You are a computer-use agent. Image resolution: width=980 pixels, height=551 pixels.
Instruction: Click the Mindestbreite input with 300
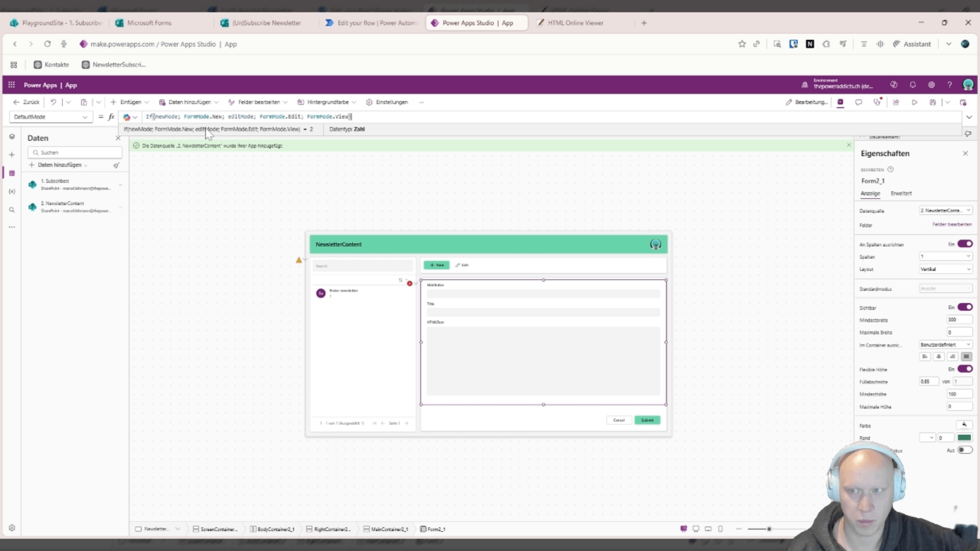click(960, 320)
